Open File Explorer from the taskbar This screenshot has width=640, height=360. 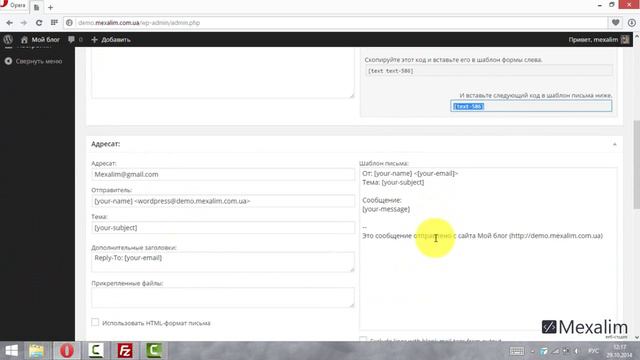[37, 351]
